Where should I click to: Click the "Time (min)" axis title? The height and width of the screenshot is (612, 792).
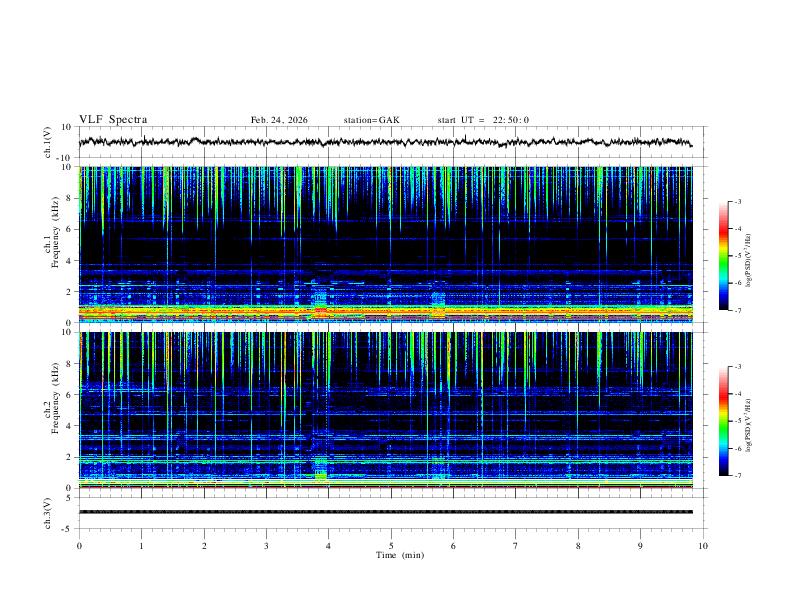[400, 555]
